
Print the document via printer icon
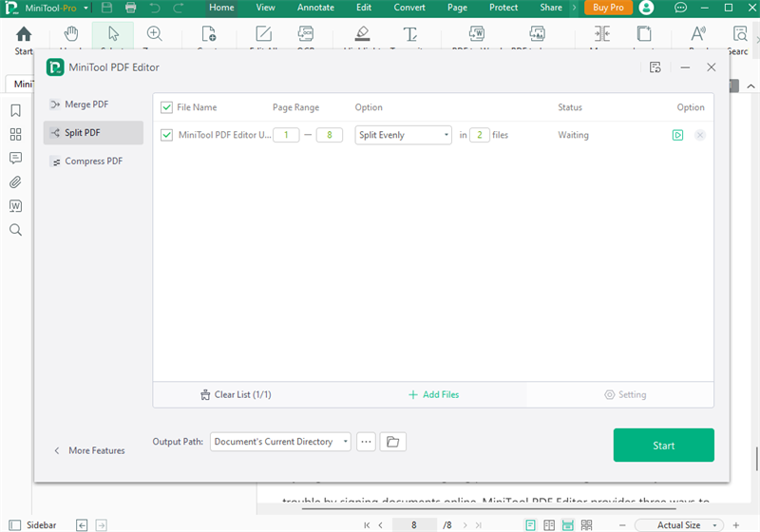pos(130,8)
